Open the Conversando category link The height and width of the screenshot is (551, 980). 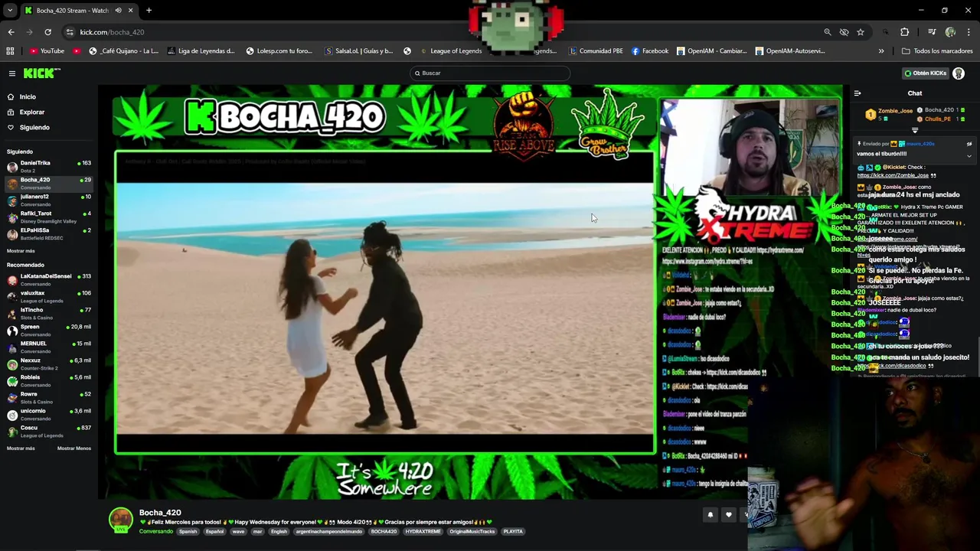(156, 532)
